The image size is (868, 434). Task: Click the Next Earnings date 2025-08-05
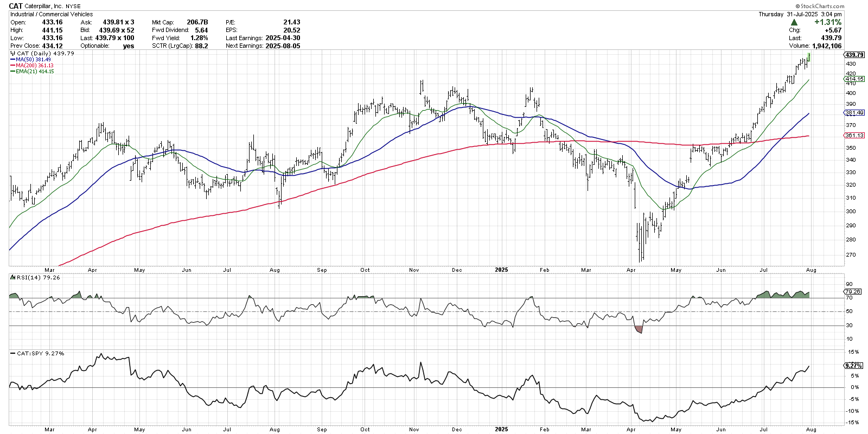click(282, 46)
